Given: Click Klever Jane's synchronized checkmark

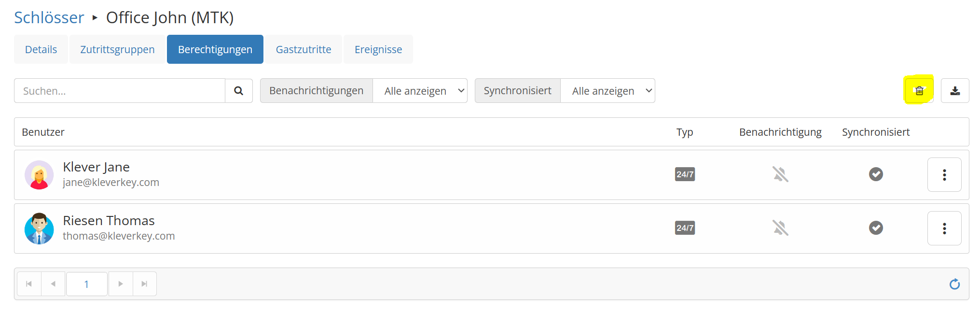Looking at the screenshot, I should [x=876, y=174].
